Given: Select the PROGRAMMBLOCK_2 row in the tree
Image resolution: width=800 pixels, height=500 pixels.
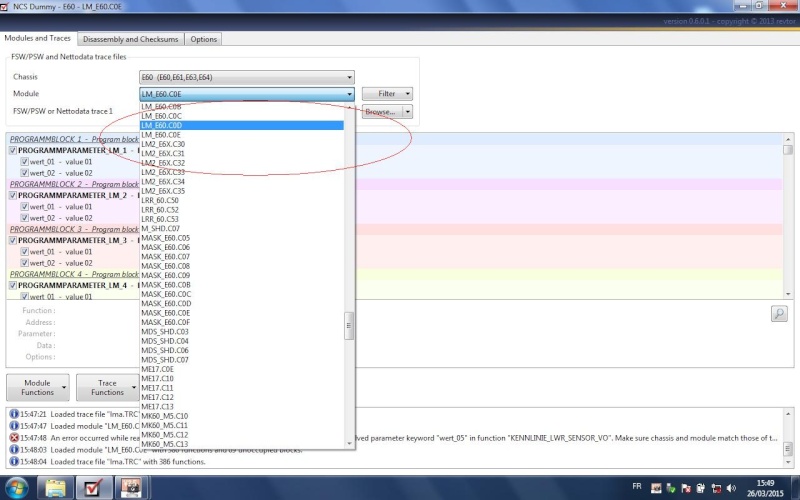Looking at the screenshot, I should pyautogui.click(x=394, y=184).
